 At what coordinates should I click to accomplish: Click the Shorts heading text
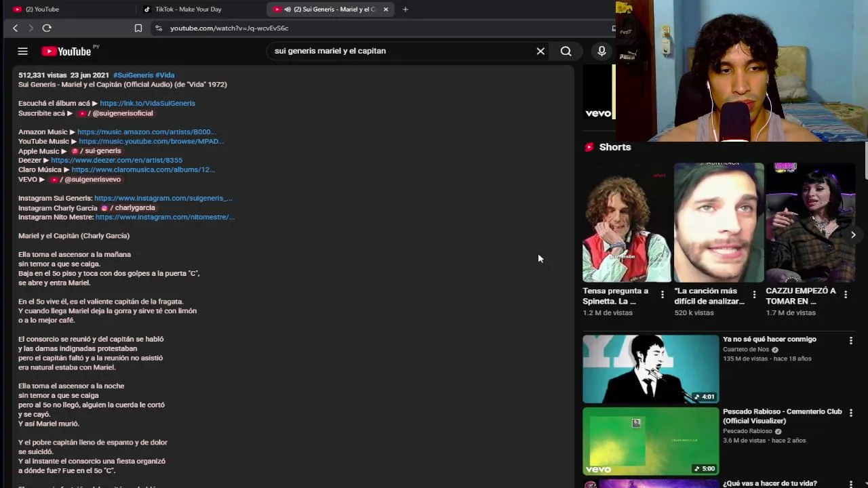(x=615, y=147)
